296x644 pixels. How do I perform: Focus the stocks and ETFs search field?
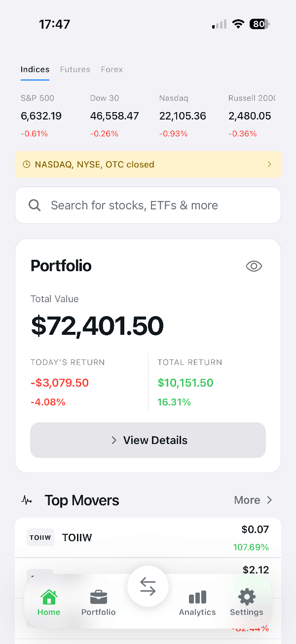[148, 205]
